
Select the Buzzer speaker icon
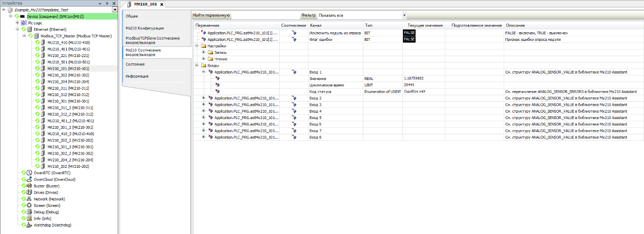coord(29,186)
